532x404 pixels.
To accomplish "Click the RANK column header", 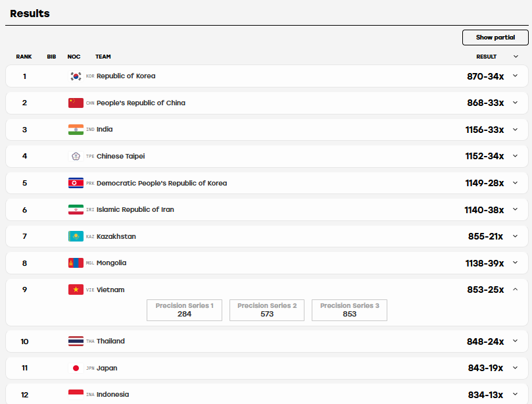I will tap(24, 57).
